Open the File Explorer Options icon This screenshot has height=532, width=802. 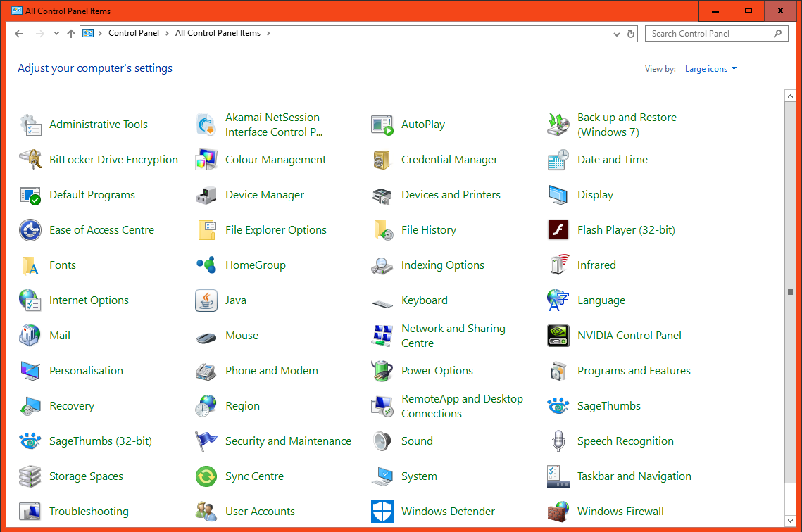click(206, 231)
